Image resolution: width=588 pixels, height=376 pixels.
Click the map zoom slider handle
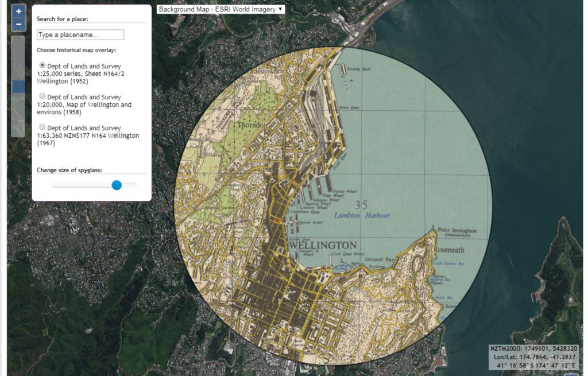(18, 87)
